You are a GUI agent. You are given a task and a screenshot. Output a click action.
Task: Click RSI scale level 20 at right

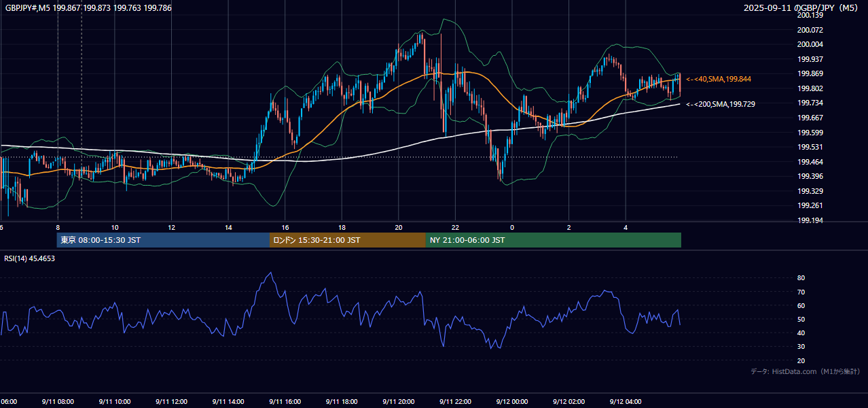pyautogui.click(x=801, y=360)
